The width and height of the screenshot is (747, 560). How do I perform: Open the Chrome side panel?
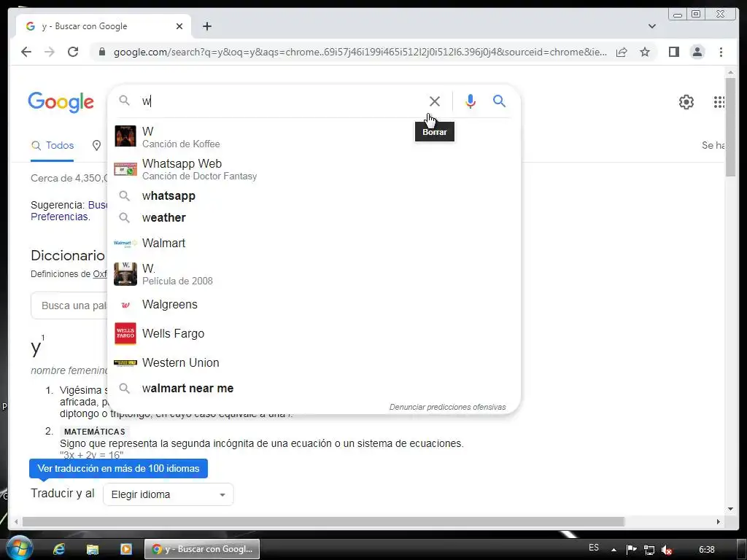click(x=673, y=52)
